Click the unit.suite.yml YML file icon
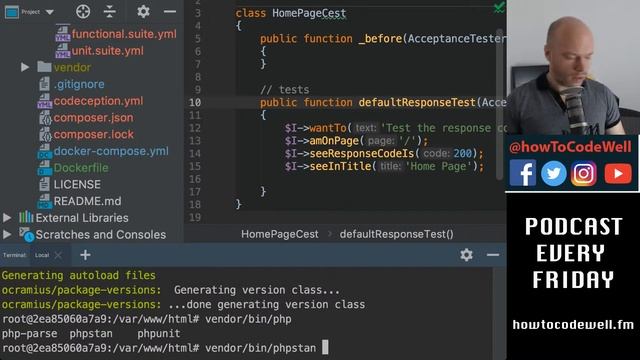Image resolution: width=640 pixels, height=360 pixels. tap(62, 51)
